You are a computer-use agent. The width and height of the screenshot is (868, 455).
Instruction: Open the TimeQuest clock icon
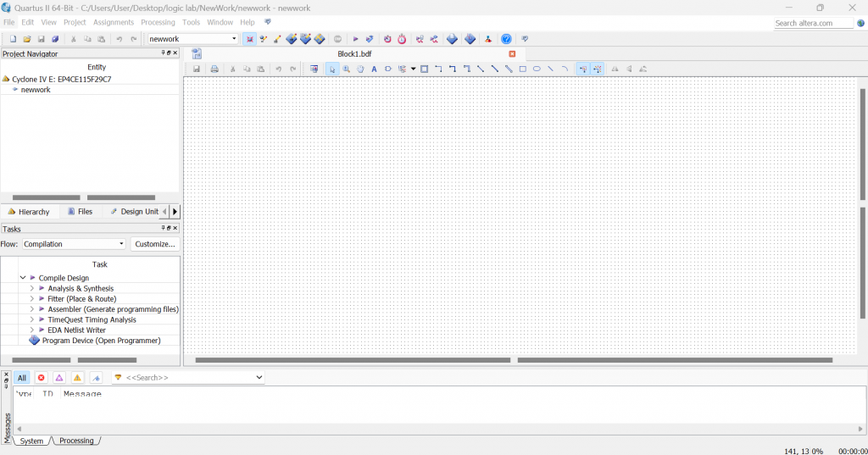(x=402, y=39)
